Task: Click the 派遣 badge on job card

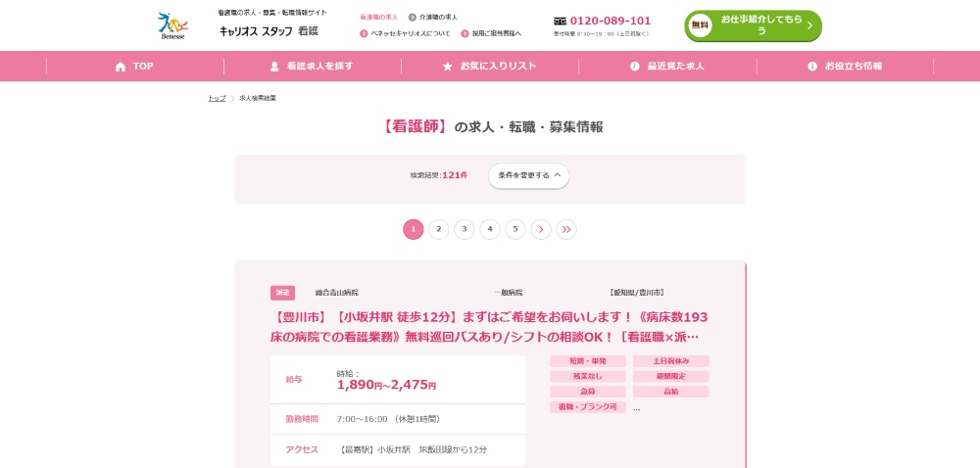Action: (282, 293)
